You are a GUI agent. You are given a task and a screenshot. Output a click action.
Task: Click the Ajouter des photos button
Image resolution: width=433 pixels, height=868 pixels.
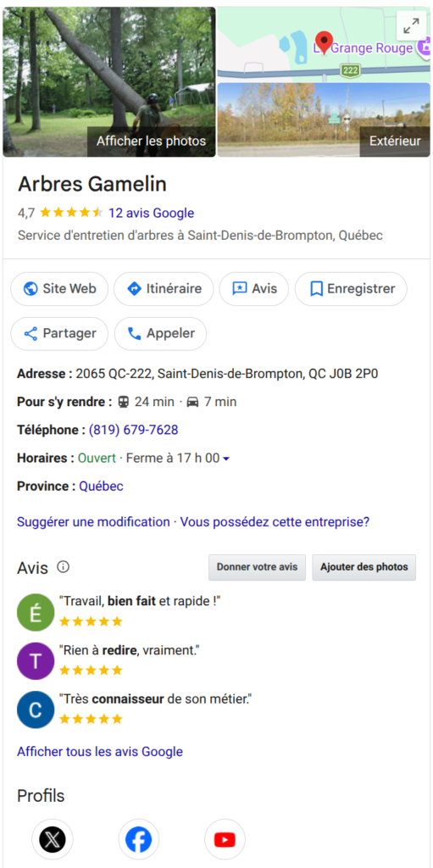[x=364, y=567]
